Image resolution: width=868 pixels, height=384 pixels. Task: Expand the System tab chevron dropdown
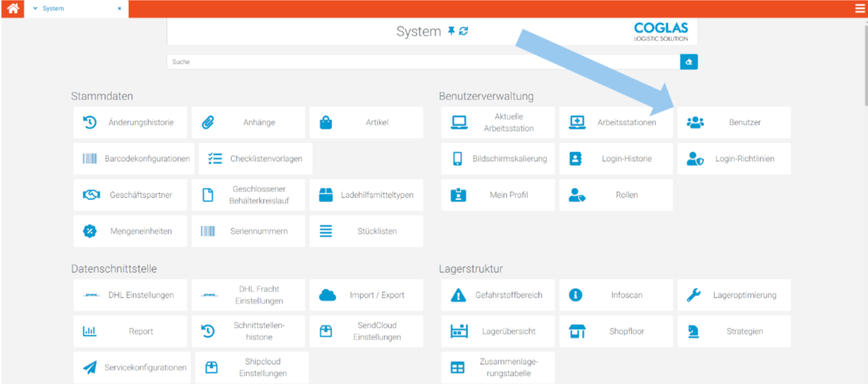pos(36,9)
